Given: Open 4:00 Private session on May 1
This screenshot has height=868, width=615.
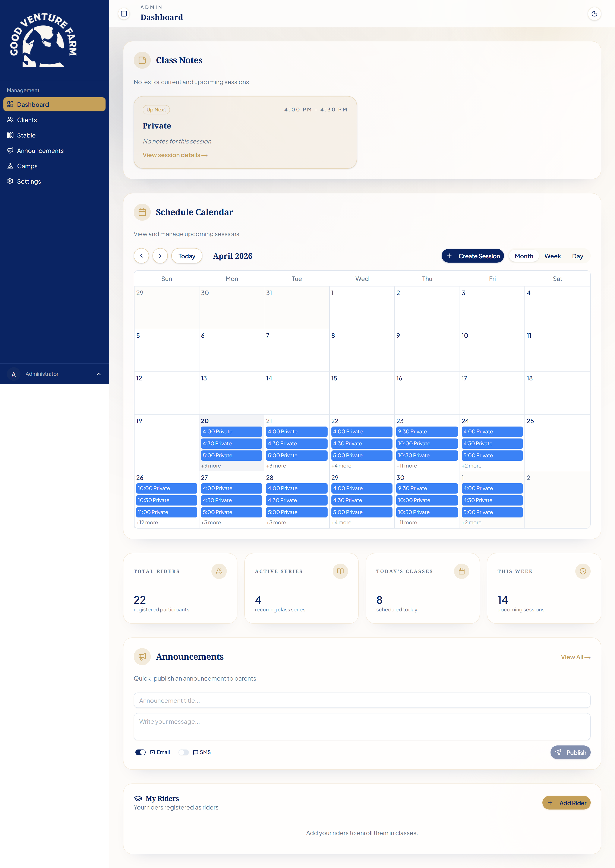Looking at the screenshot, I should click(x=492, y=488).
